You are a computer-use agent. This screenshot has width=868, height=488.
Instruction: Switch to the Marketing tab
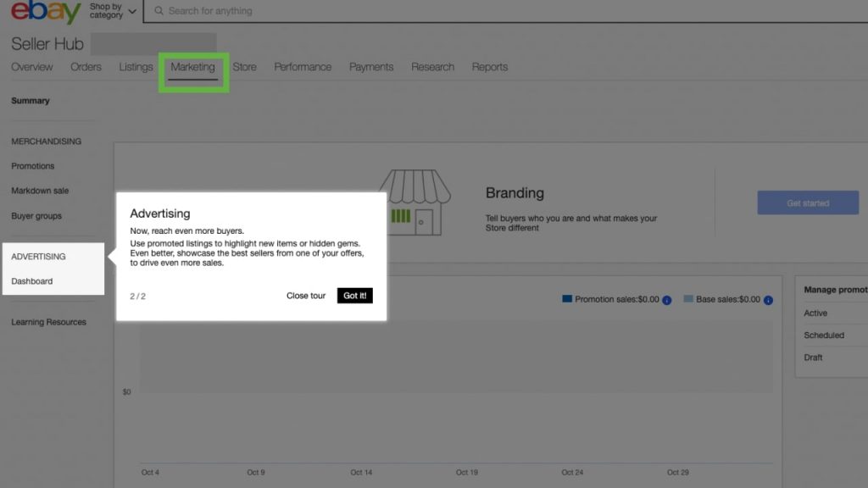[x=193, y=67]
